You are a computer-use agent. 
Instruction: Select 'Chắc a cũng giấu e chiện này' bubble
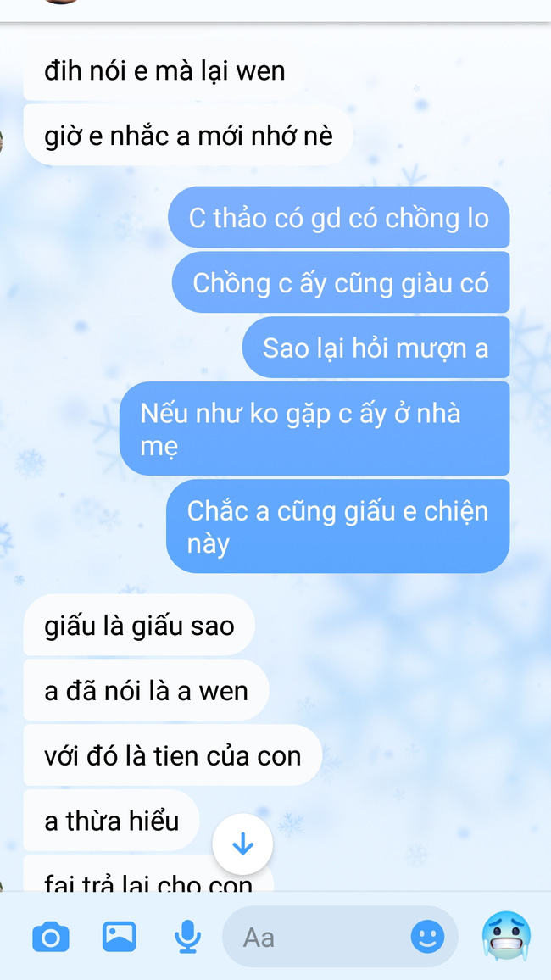[x=337, y=526]
